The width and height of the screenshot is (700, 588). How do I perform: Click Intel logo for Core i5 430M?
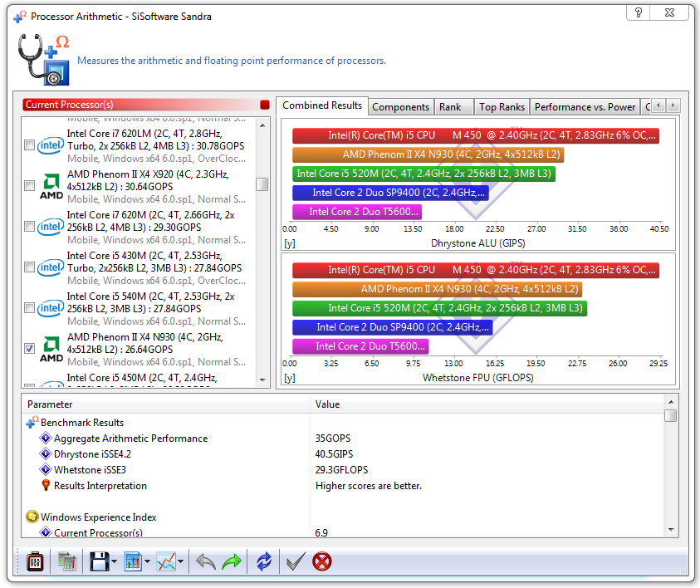51,267
